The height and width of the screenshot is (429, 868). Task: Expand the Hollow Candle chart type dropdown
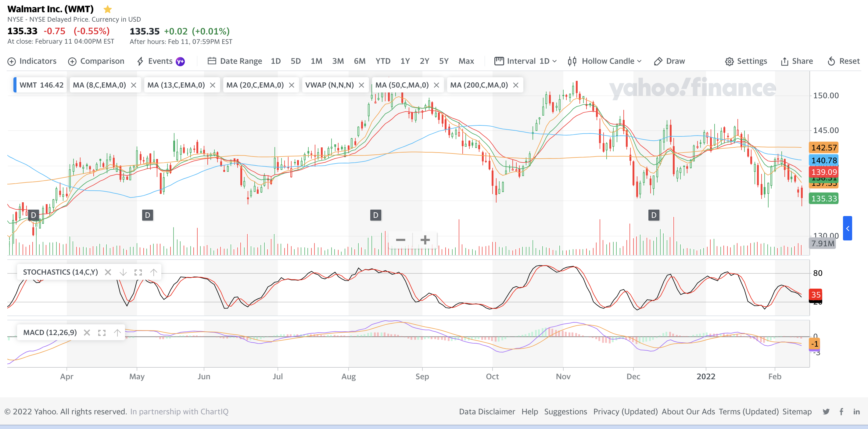pos(604,61)
